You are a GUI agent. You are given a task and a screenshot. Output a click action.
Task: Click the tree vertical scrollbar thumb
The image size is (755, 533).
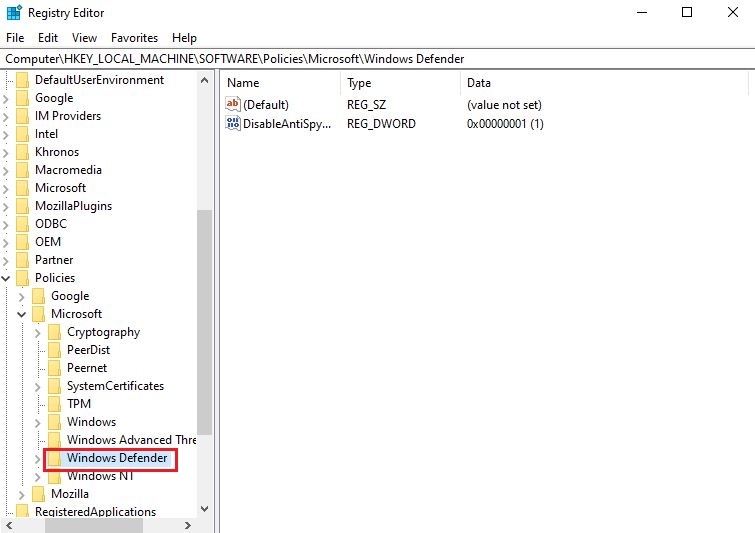tap(205, 322)
